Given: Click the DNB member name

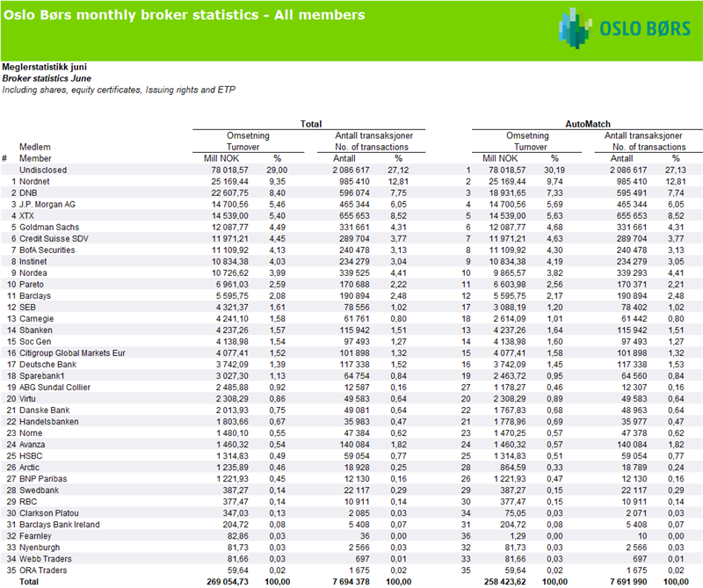Looking at the screenshot, I should [29, 191].
